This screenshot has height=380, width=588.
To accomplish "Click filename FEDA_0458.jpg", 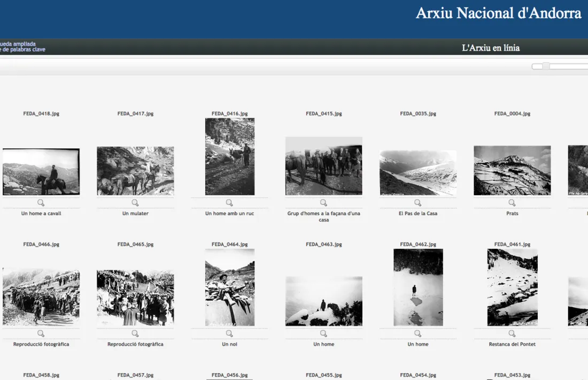I will coord(41,375).
